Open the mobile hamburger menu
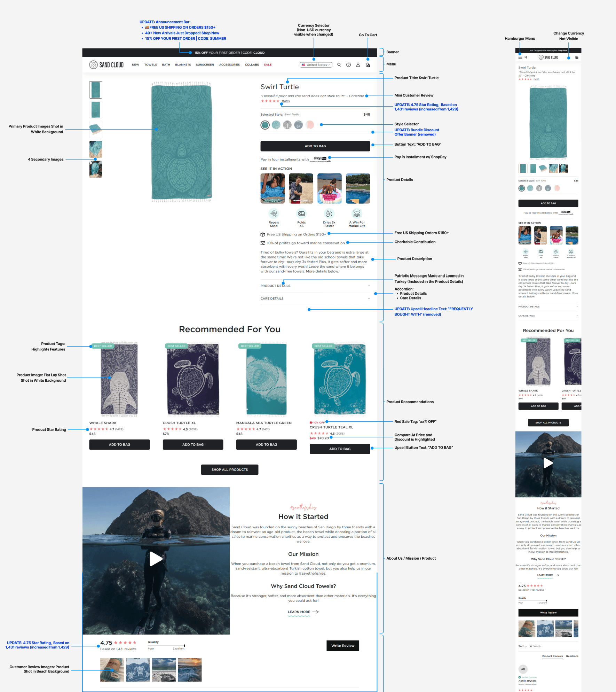 point(520,57)
